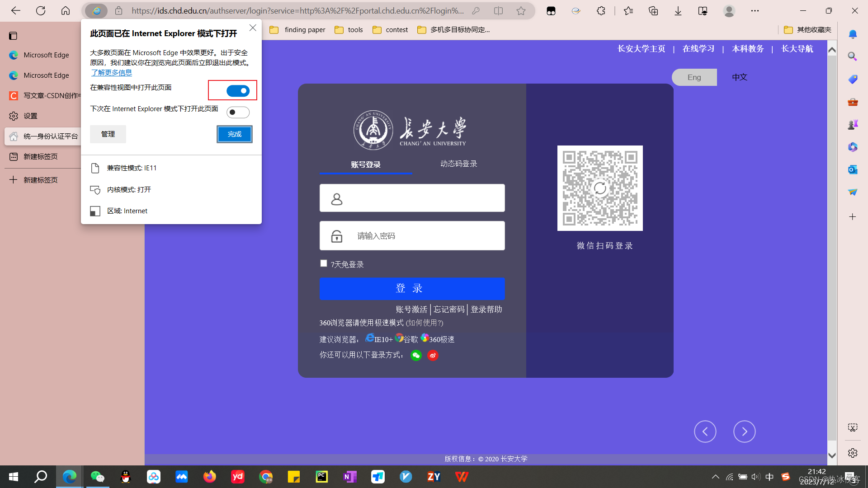Show hidden system tray icons chevron

[715, 477]
